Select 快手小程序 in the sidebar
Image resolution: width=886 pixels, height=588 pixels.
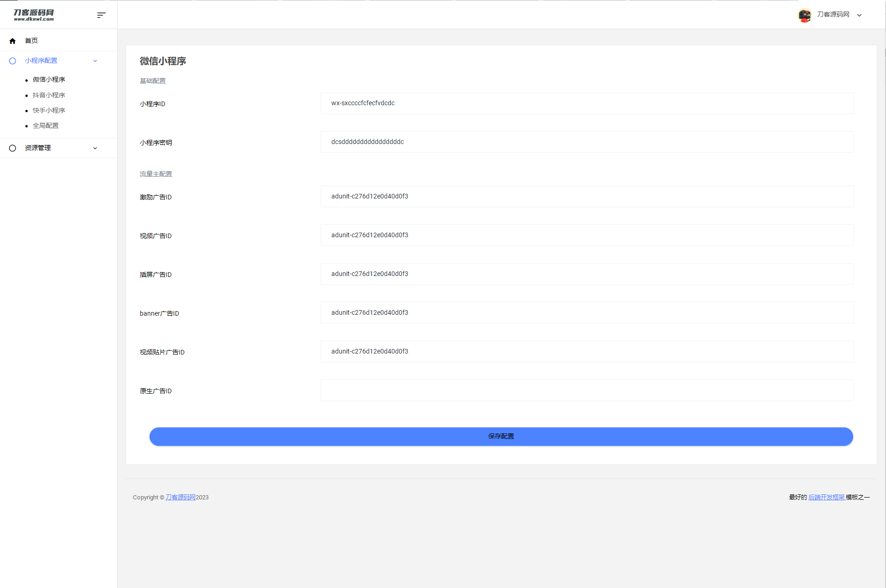(x=49, y=110)
